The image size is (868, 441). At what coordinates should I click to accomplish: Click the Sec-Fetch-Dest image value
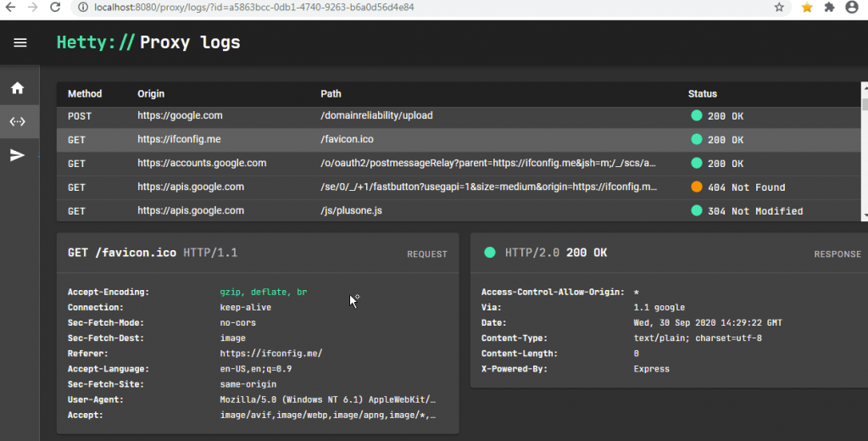pyautogui.click(x=232, y=338)
